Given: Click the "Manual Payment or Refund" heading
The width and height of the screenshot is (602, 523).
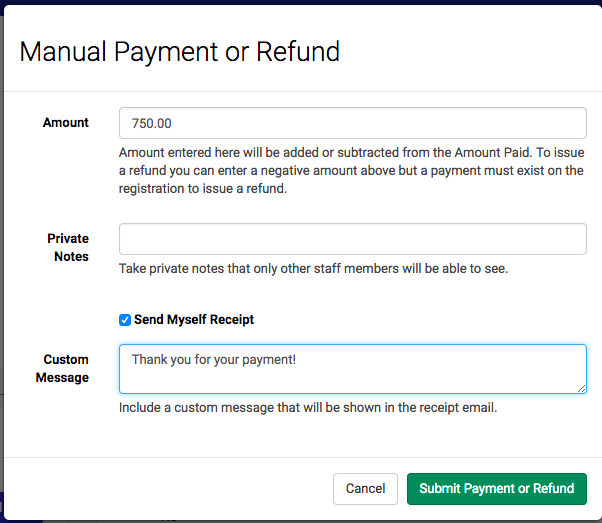Looking at the screenshot, I should click(180, 52).
